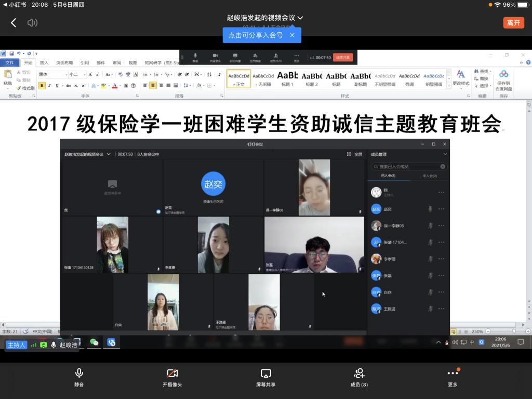Turn on camera with 开摄像头

[172, 378]
